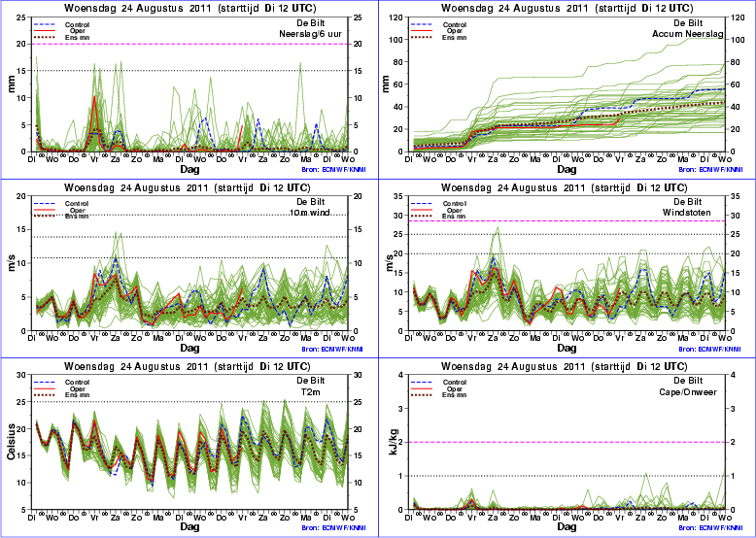Screen dimensions: 756x538
Task: Click 'Control' legend entry in Windstoten chart
Action: pos(454,204)
